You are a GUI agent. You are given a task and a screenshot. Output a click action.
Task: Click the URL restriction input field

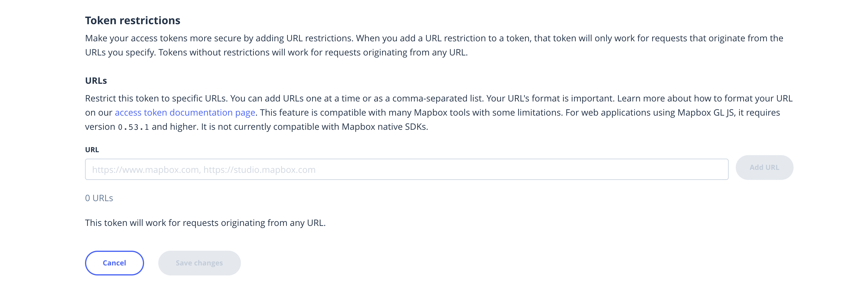pos(406,169)
